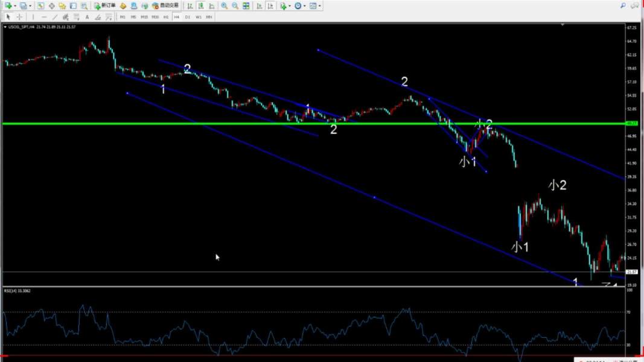
Task: Open the new chart dropdown arrow
Action: (15, 5)
